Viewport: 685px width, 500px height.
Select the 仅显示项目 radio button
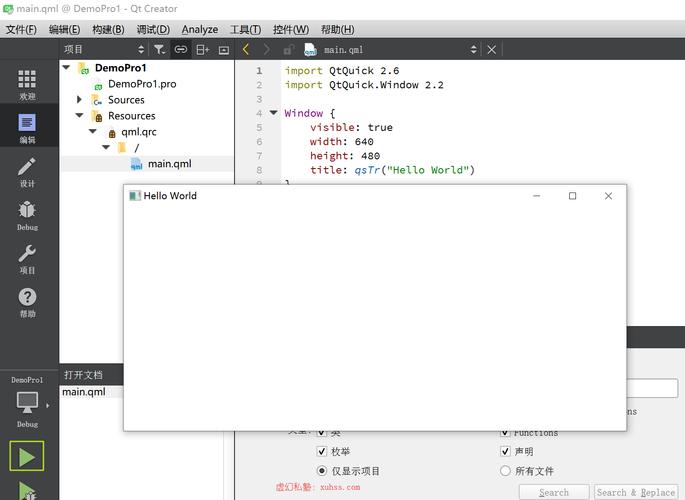point(322,471)
